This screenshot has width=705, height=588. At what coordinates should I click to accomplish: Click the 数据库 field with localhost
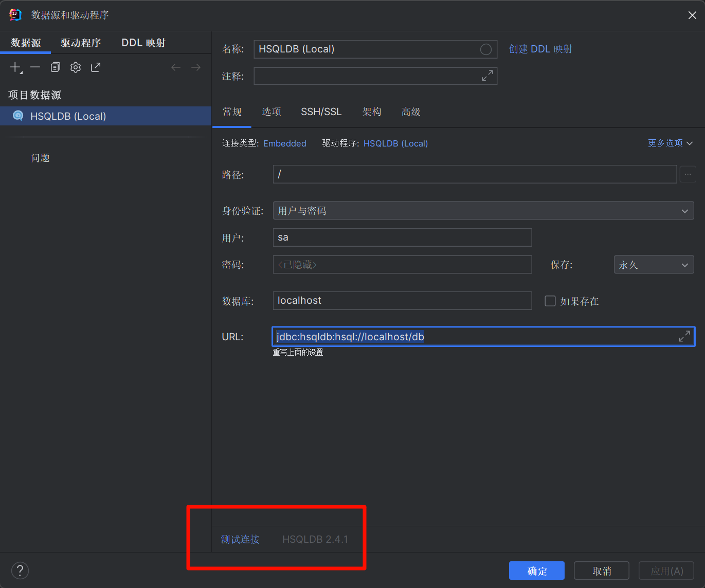click(x=402, y=301)
